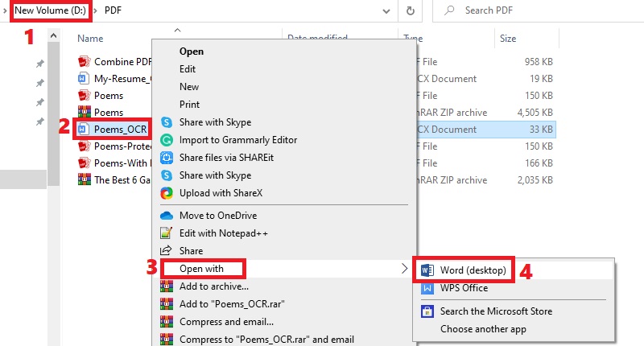Click the WPS Office icon in submenu

[x=427, y=288]
